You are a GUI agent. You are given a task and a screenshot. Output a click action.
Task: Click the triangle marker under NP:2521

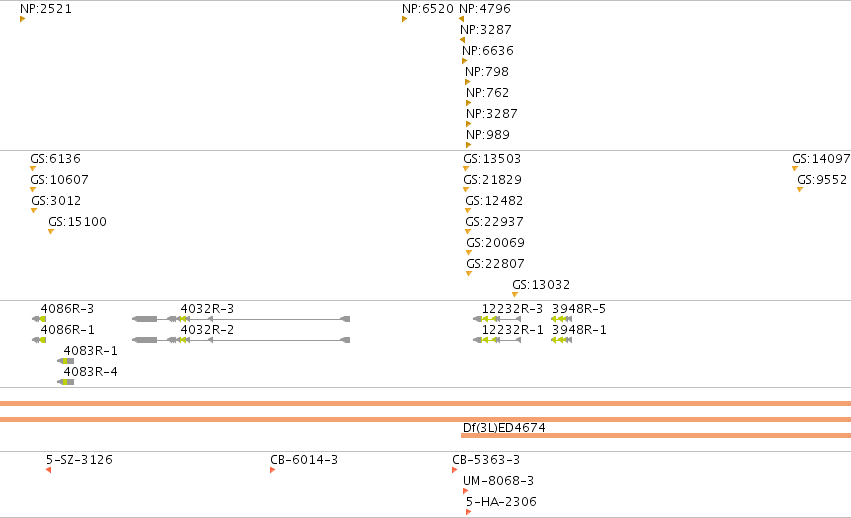coord(23,19)
